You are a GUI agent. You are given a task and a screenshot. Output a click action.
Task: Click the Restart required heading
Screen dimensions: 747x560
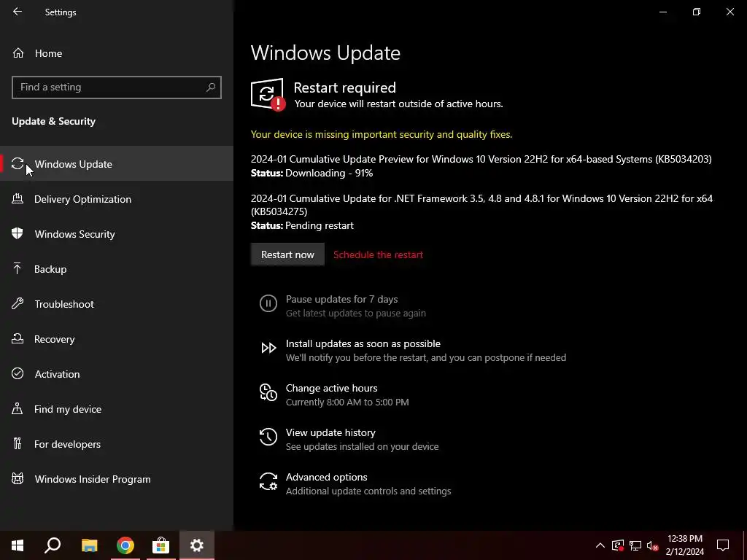pos(344,87)
